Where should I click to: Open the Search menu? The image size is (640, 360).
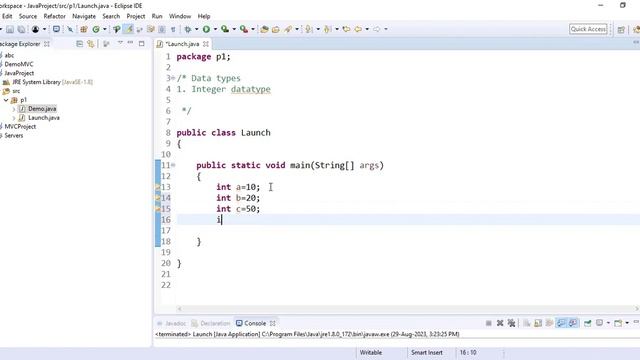click(111, 16)
